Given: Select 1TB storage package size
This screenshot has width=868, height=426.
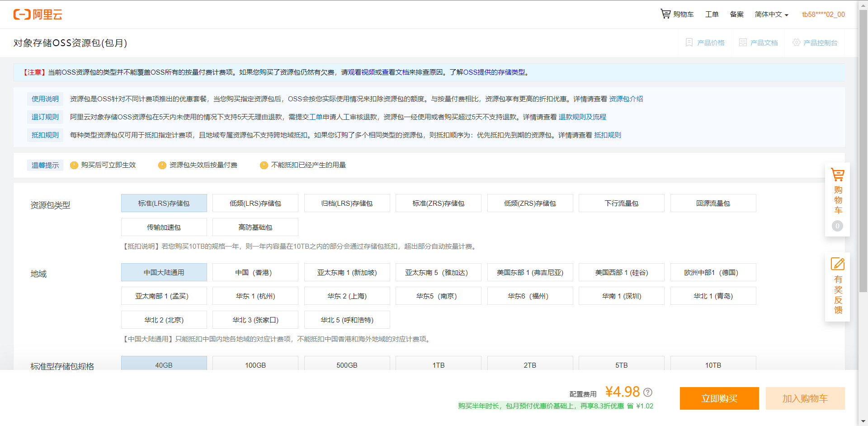Looking at the screenshot, I should tap(439, 364).
